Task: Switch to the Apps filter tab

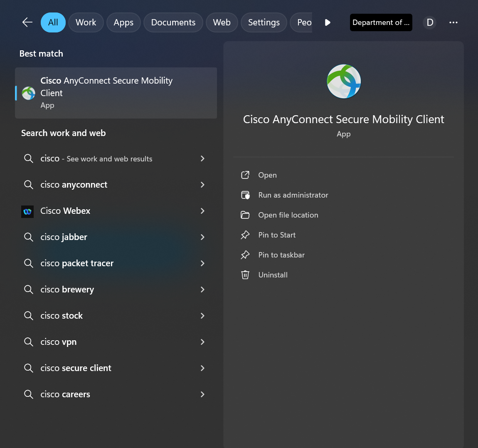Action: [123, 22]
